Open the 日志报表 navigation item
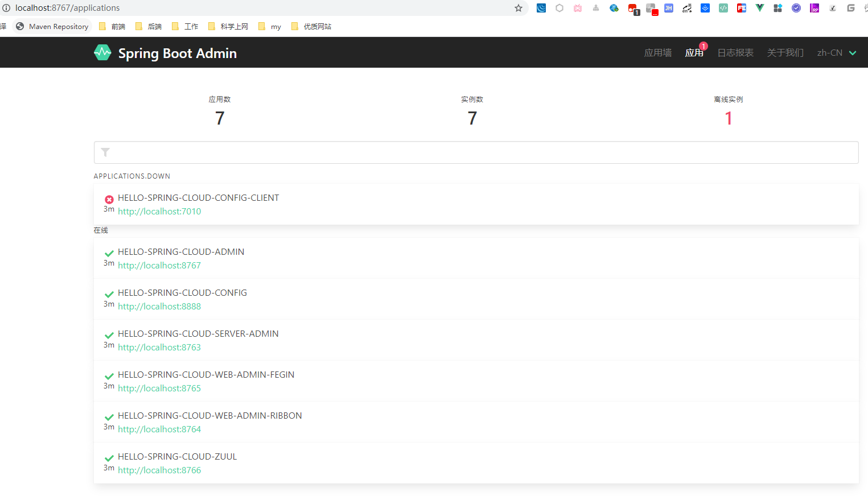The width and height of the screenshot is (868, 496). point(735,52)
